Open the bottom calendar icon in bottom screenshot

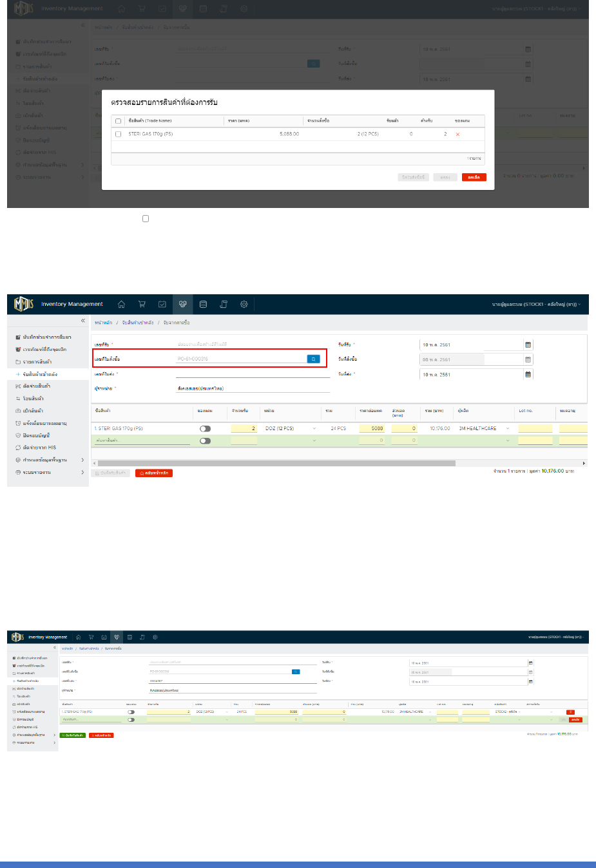[x=531, y=681]
